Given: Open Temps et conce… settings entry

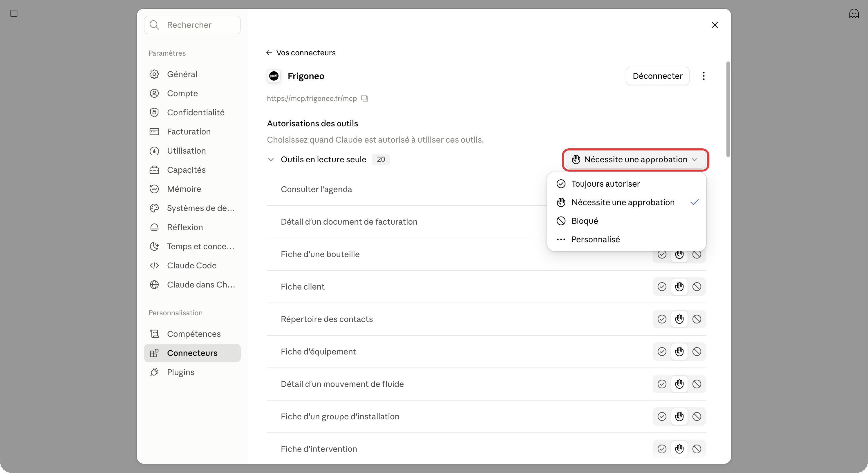Looking at the screenshot, I should [192, 247].
